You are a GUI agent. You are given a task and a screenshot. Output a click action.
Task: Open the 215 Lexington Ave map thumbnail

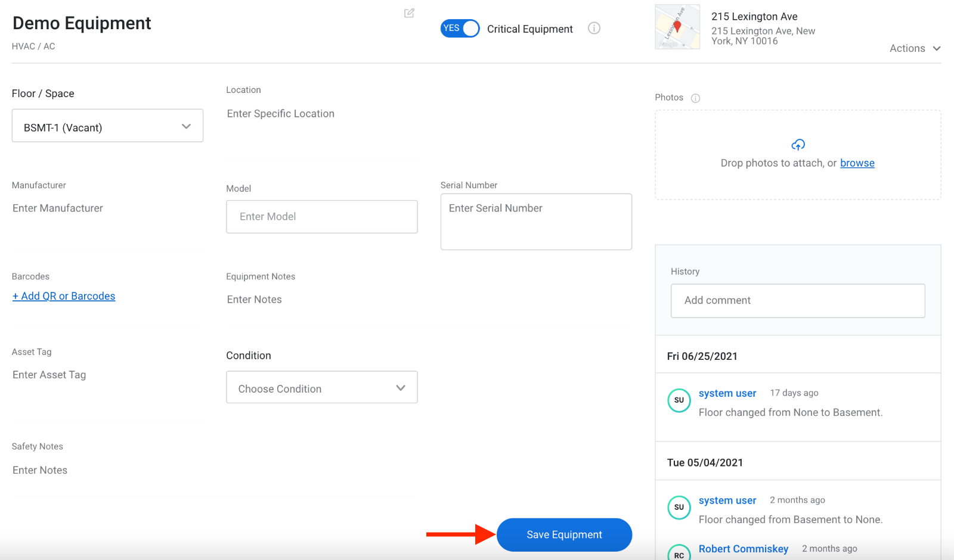tap(677, 27)
